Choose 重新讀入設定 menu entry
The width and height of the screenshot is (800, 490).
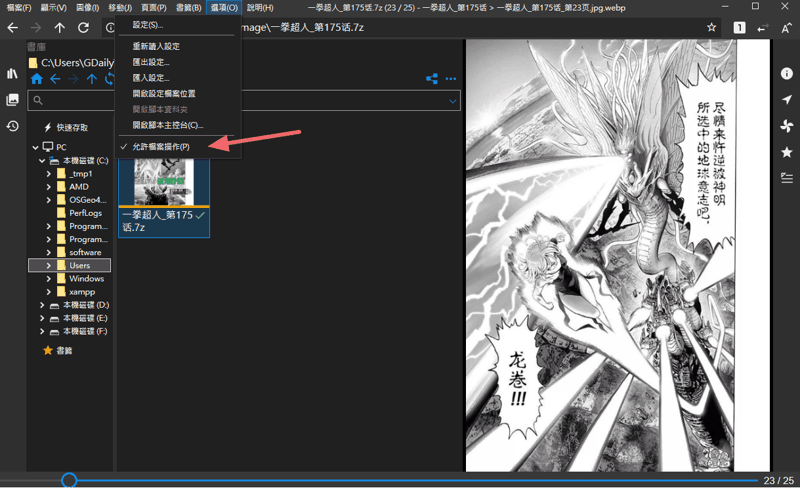click(x=156, y=46)
